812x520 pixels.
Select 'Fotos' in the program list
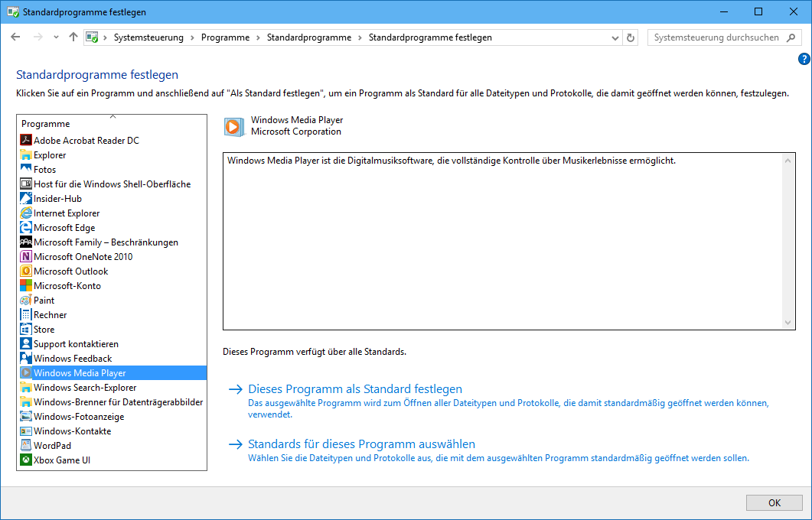point(44,169)
